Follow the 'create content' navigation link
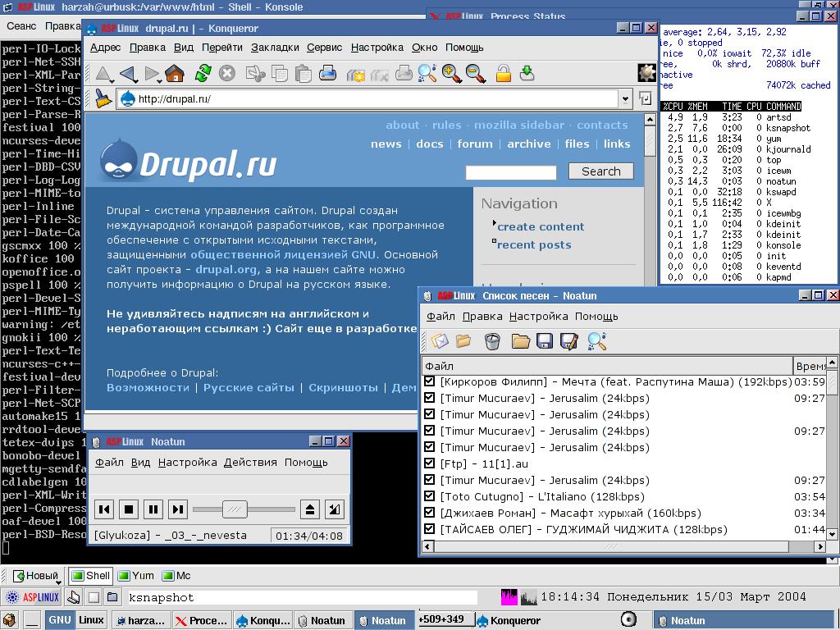The image size is (840, 630). 541,226
